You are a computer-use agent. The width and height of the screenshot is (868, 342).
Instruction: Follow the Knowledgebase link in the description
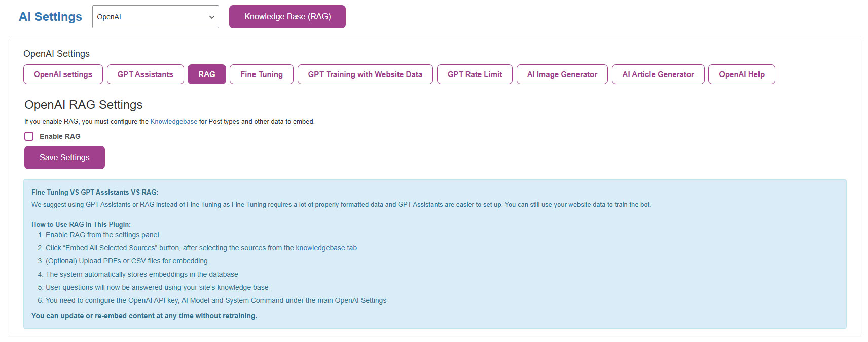click(x=173, y=122)
